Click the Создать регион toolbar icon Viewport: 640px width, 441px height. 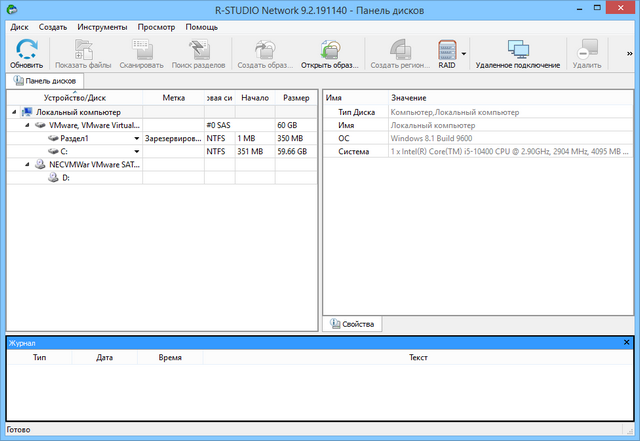pyautogui.click(x=397, y=49)
